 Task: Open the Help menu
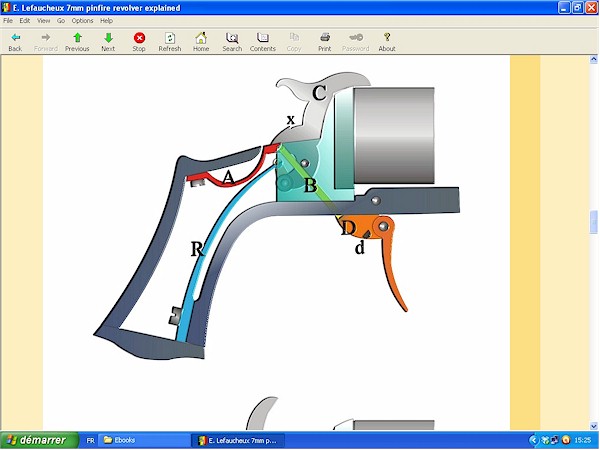106,21
